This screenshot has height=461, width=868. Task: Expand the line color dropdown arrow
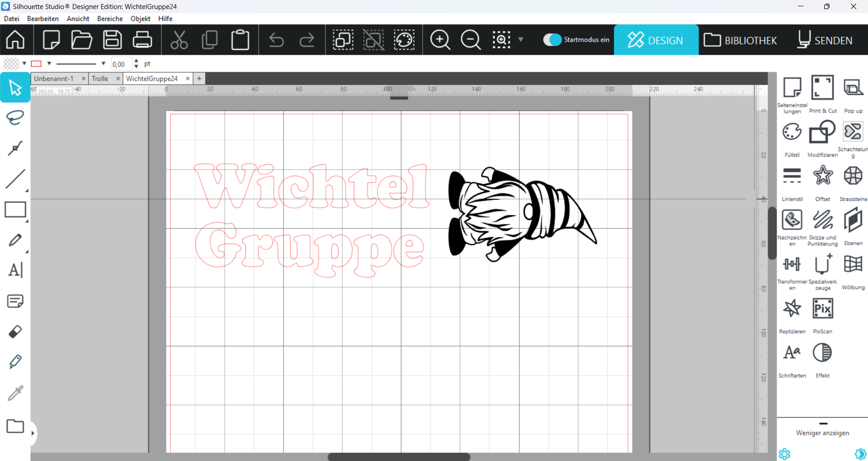coord(49,64)
